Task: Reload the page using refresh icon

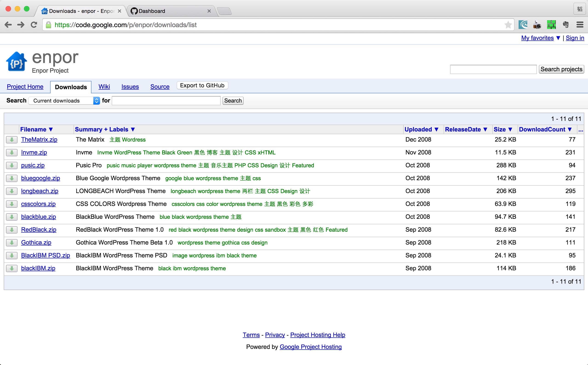Action: (x=34, y=25)
